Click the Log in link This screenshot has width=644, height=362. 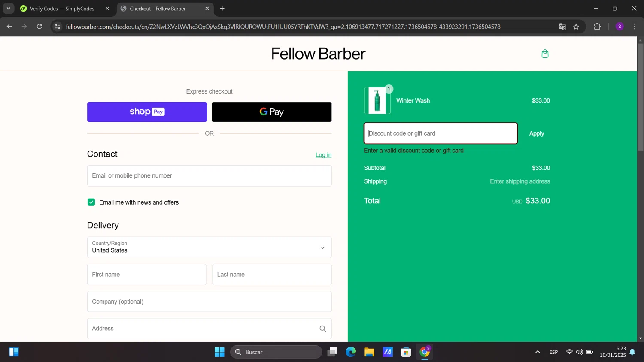pos(323,155)
